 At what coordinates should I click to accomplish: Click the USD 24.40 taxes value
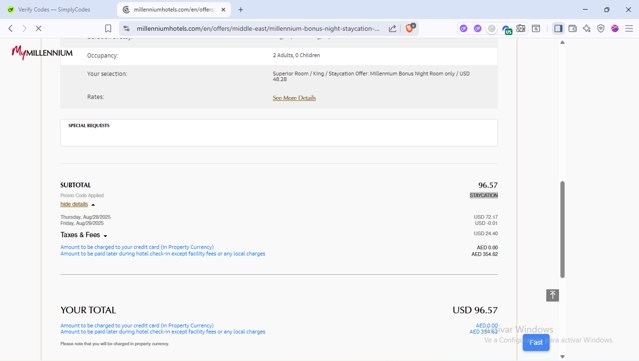click(486, 233)
